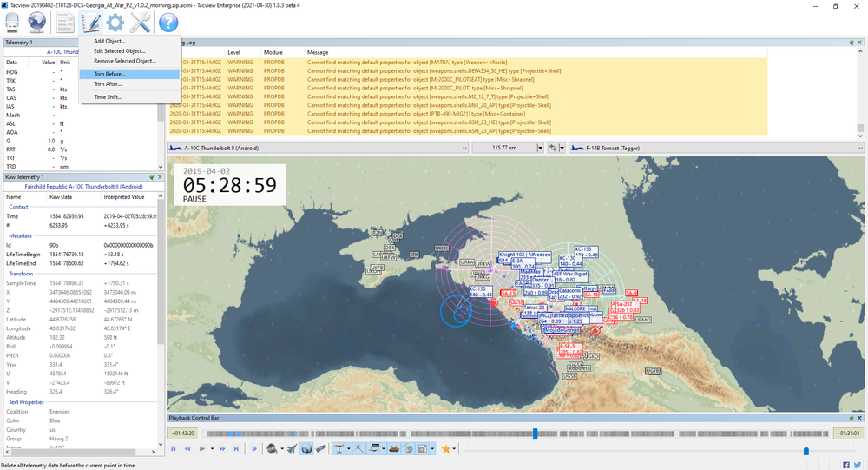The image size is (868, 470).
Task: Open the recording (flight recorder) toolbar icon
Action: point(12,23)
